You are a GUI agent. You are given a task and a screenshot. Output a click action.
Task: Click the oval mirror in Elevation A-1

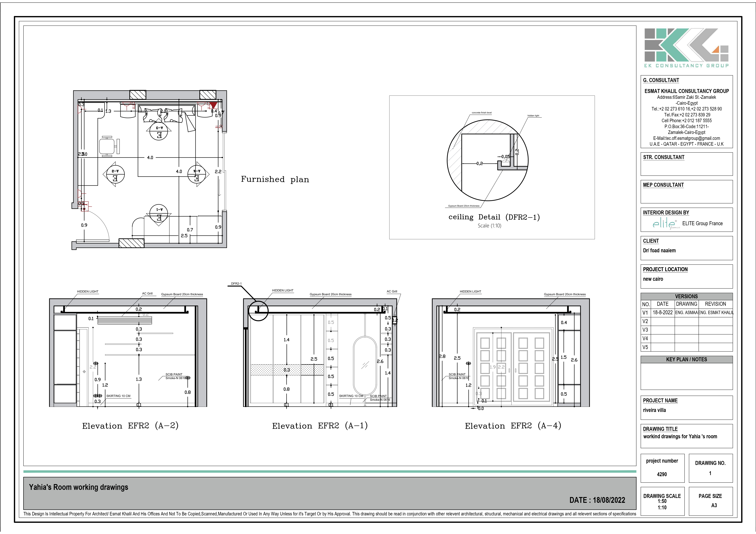(x=365, y=365)
